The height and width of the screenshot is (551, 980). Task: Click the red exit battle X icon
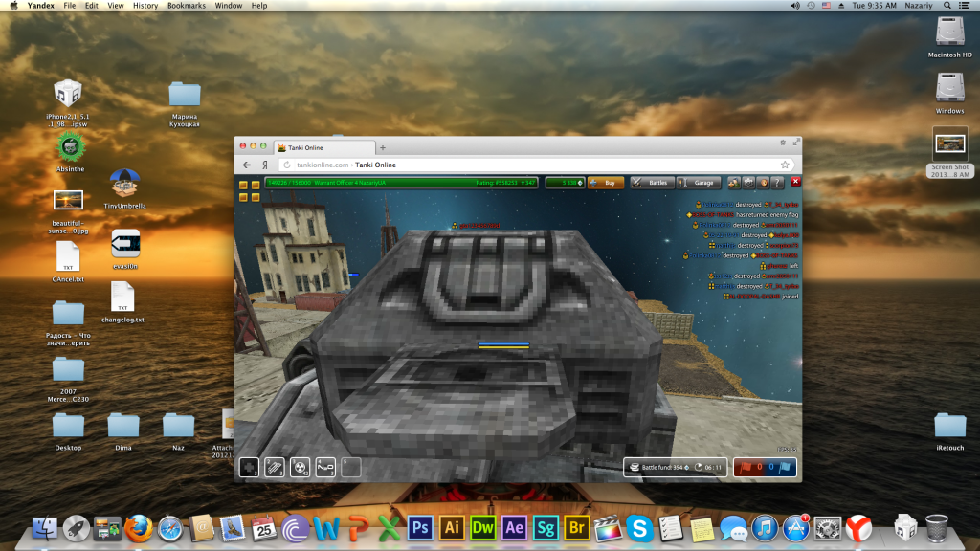coord(795,182)
